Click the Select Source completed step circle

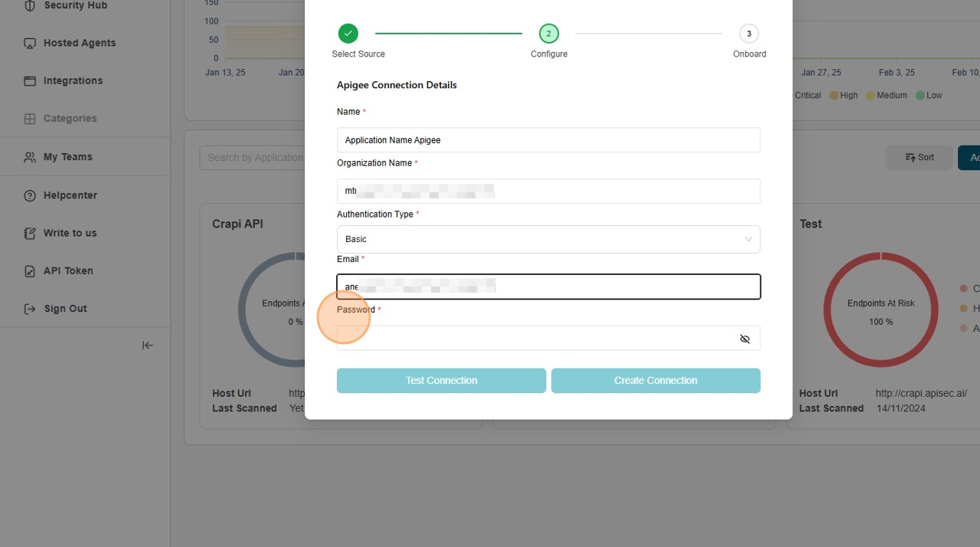pos(348,34)
